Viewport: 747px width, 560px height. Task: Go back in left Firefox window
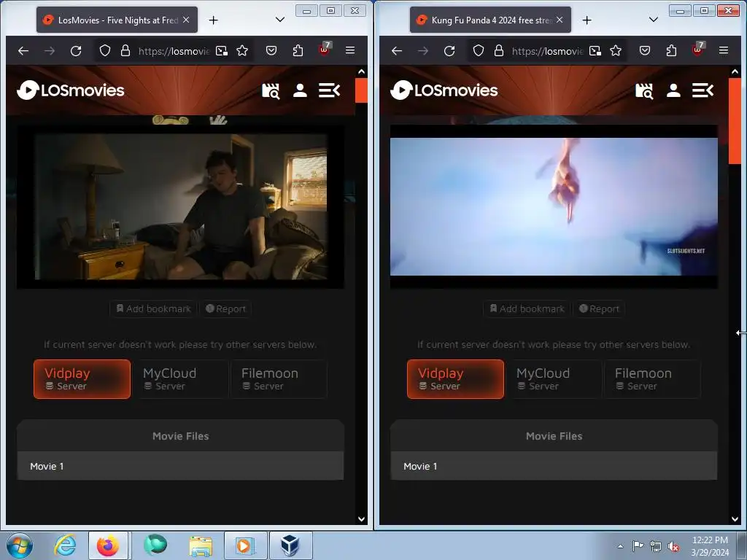23,50
